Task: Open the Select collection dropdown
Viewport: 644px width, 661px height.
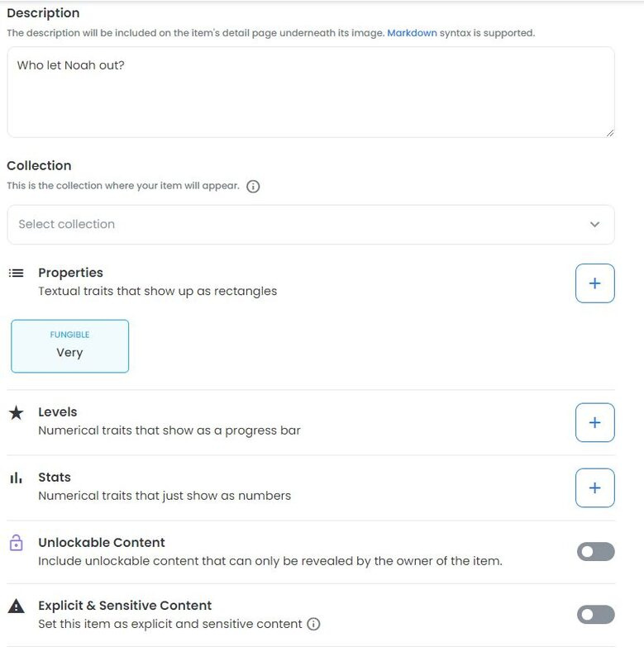Action: tap(310, 224)
